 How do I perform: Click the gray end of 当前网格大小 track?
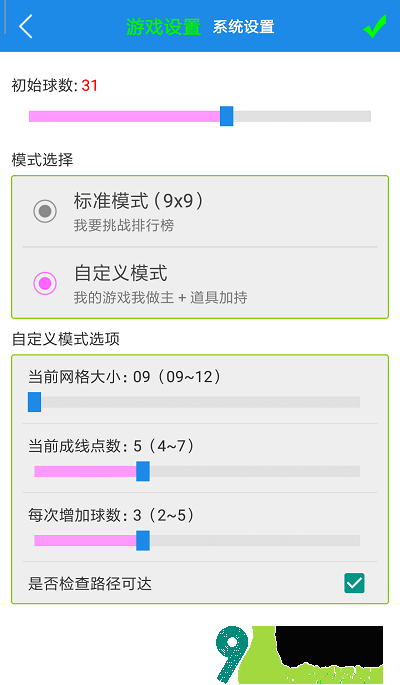pyautogui.click(x=200, y=402)
